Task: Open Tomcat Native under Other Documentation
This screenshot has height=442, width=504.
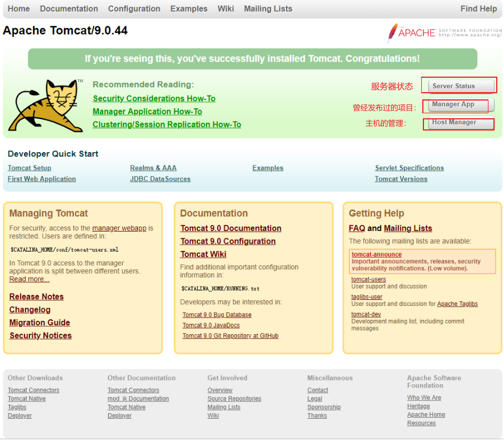Action: pos(127,407)
